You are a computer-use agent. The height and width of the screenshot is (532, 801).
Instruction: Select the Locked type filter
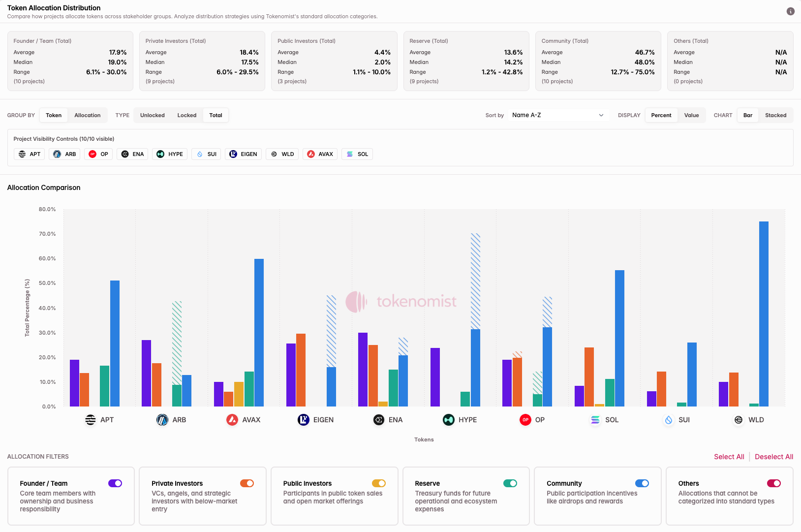[187, 115]
